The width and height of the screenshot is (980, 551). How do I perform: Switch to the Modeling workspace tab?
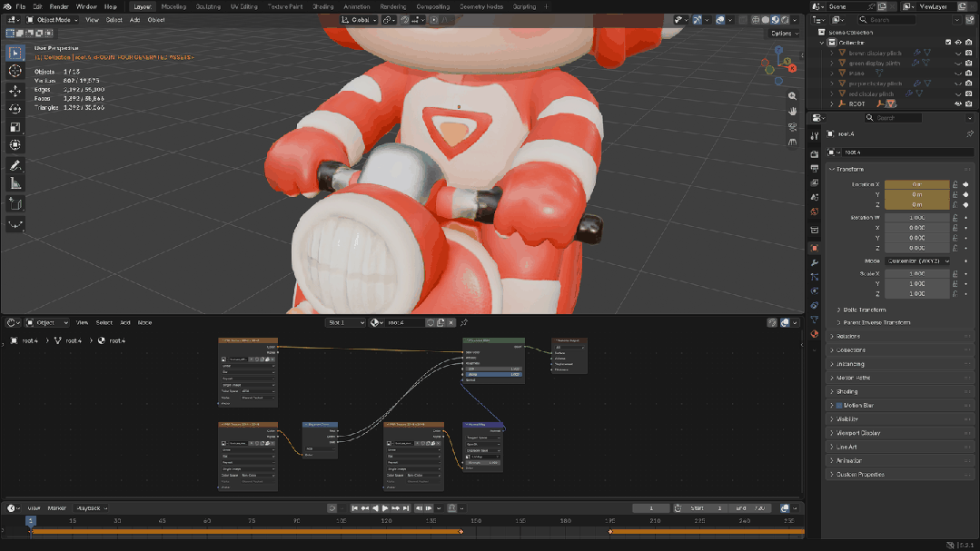173,7
